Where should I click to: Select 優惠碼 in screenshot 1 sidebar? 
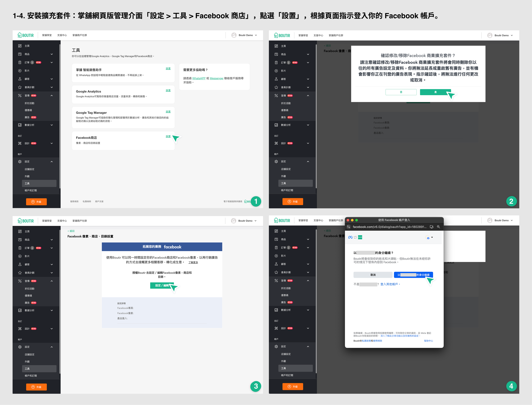pos(28,110)
